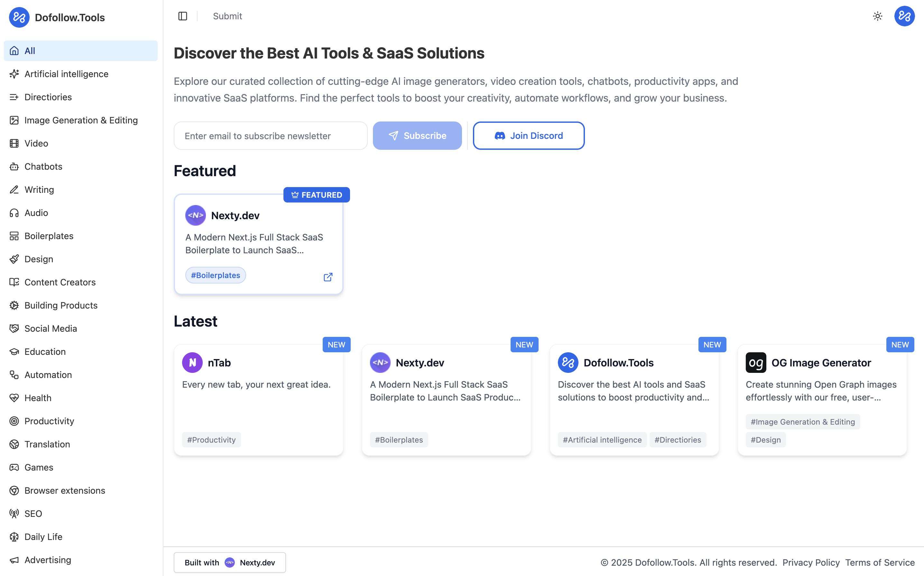Toggle the sidebar panel icon

pos(183,16)
